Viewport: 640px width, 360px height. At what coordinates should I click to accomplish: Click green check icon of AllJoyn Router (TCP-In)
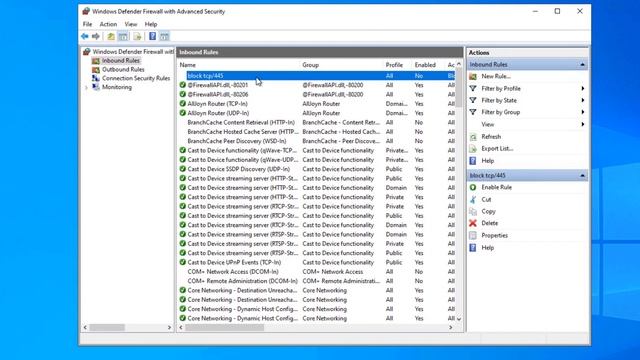[x=182, y=104]
